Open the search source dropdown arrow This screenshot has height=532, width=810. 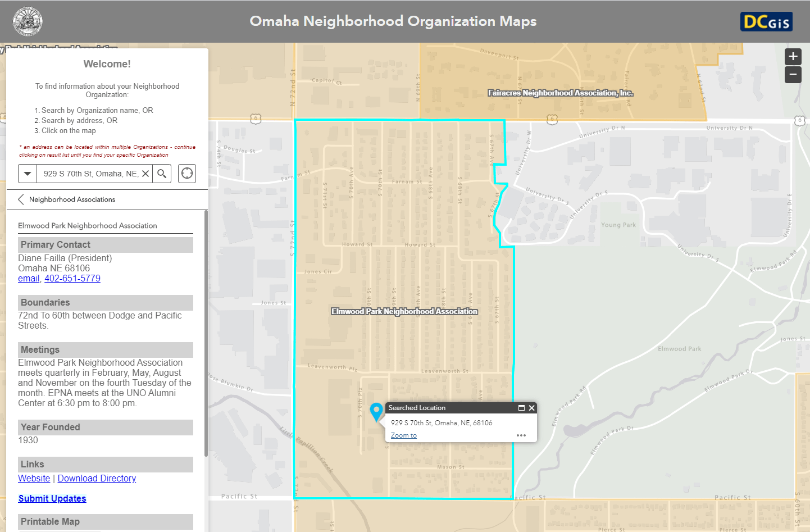(x=27, y=173)
